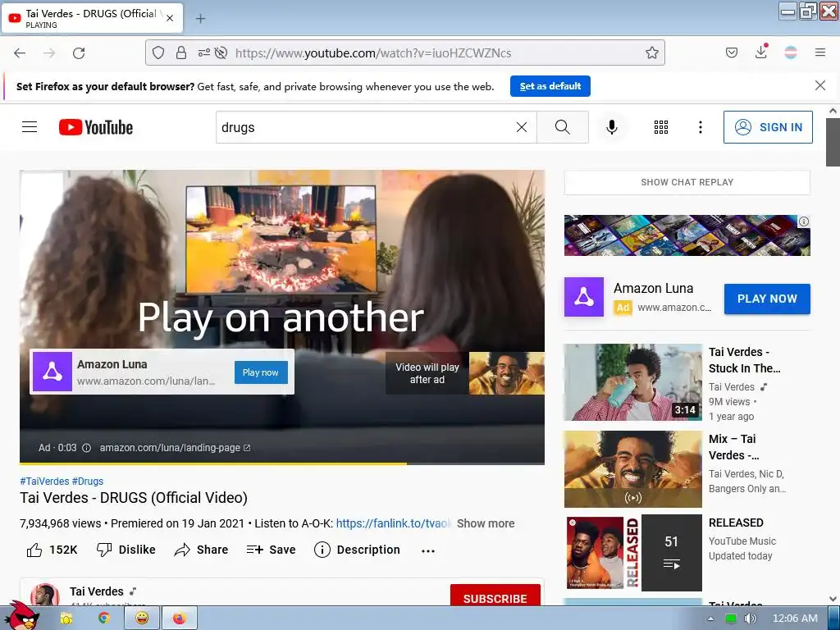Image resolution: width=840 pixels, height=630 pixels.
Task: Run search with the magnifier button
Action: [x=563, y=127]
